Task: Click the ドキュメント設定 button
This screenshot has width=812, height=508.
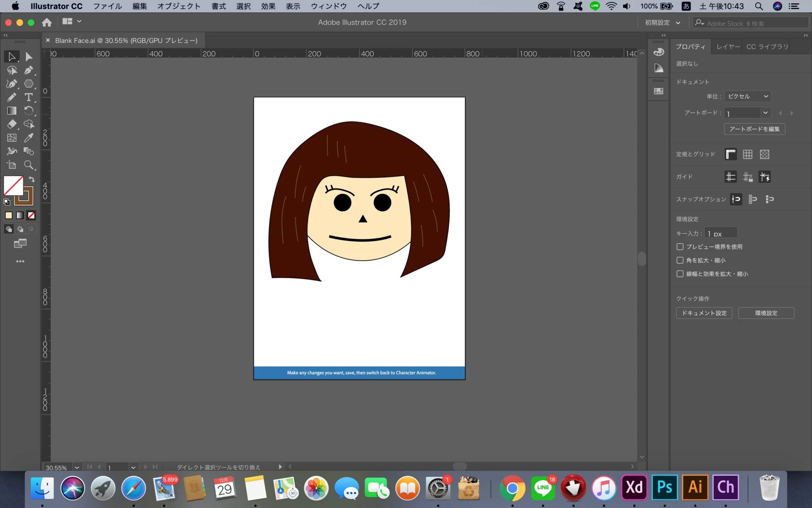Action: coord(704,313)
